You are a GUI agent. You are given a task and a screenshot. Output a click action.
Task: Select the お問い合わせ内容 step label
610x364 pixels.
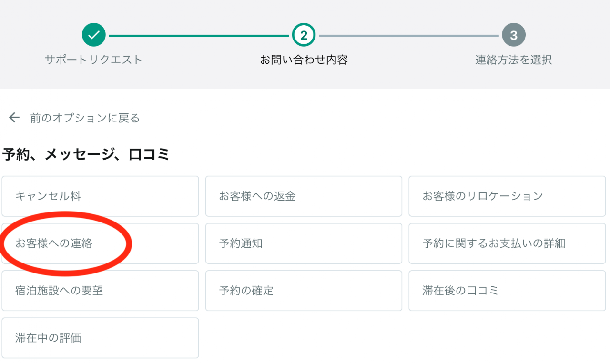304,60
